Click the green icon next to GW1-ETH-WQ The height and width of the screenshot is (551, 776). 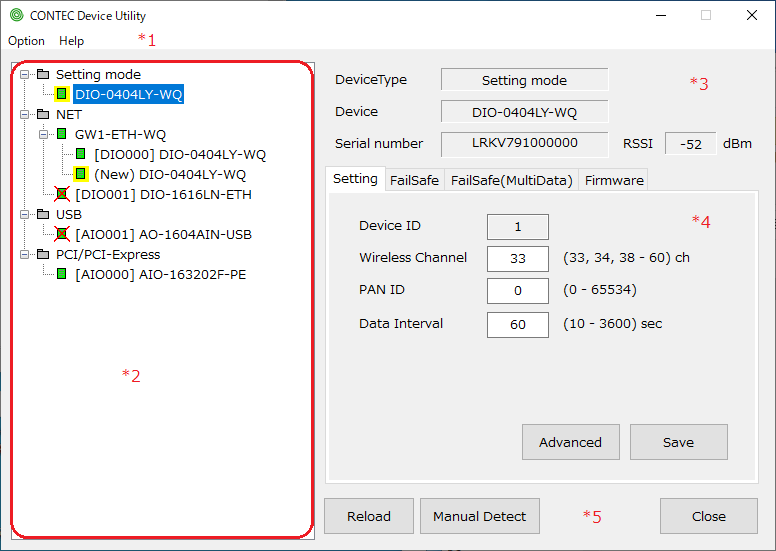tap(62, 134)
